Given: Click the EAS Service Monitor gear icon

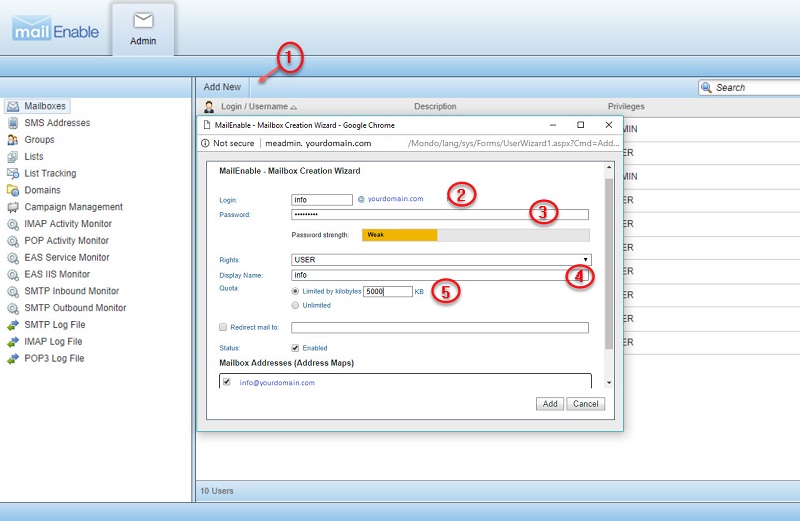Looking at the screenshot, I should point(13,258).
